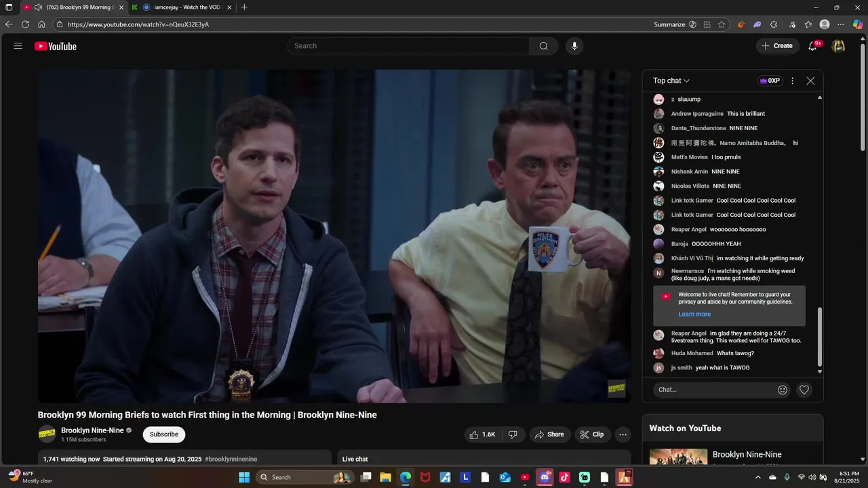This screenshot has width=868, height=488.
Task: Open TikTok from the taskbar
Action: (x=565, y=477)
